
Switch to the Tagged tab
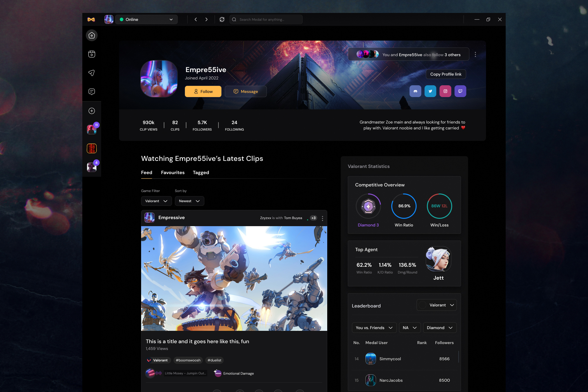pyautogui.click(x=201, y=173)
